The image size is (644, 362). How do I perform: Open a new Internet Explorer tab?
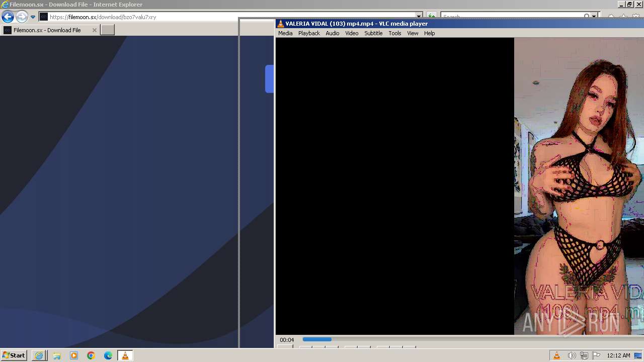pyautogui.click(x=108, y=30)
